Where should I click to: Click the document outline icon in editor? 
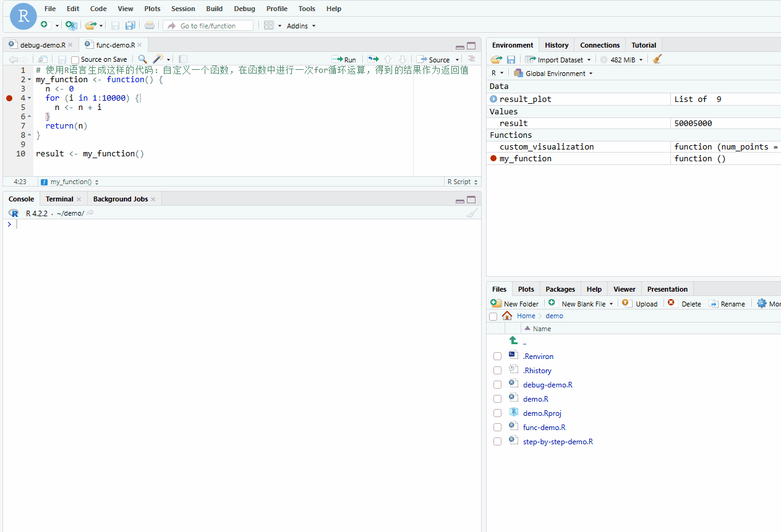pos(472,59)
